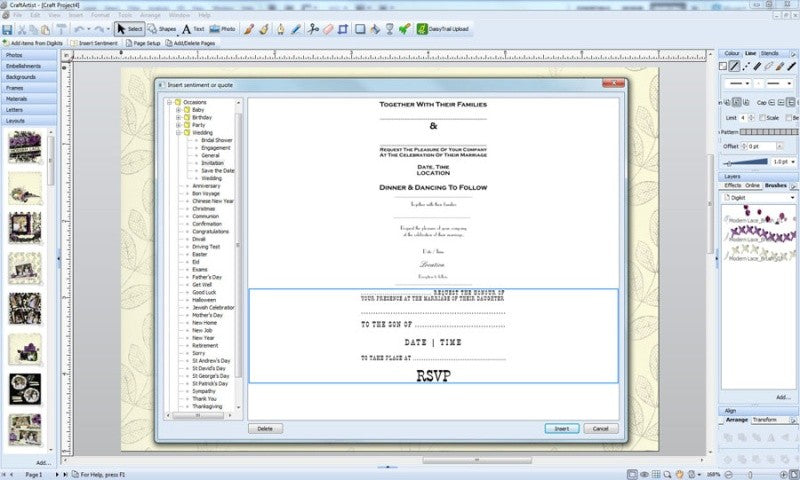Choose the Shapes tool
The width and height of the screenshot is (800, 480).
tap(162, 29)
